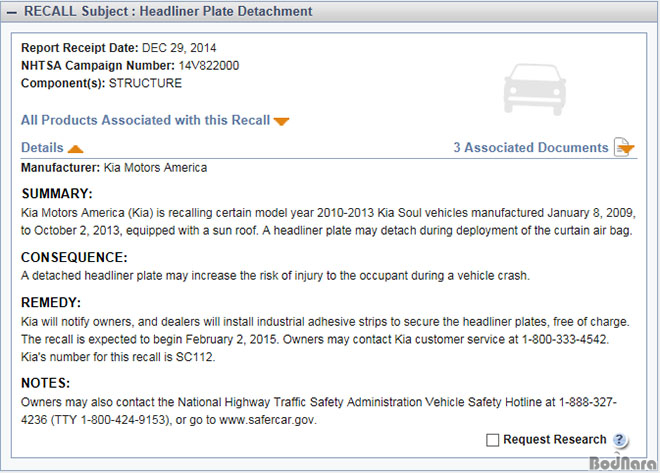Click the Details link text
The image size is (660, 473).
point(42,147)
